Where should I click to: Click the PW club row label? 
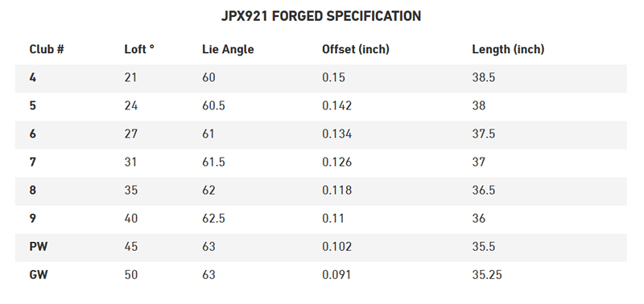[x=38, y=247]
